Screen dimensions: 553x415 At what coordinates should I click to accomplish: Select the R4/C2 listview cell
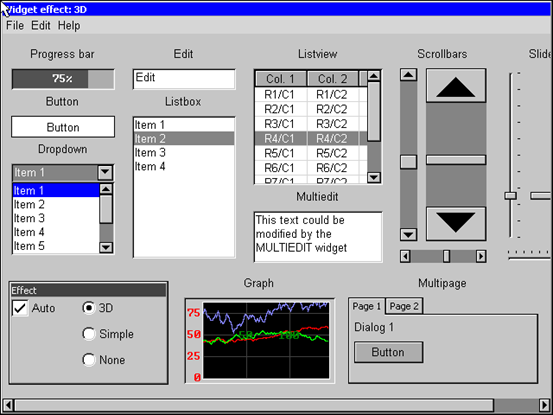pyautogui.click(x=332, y=139)
